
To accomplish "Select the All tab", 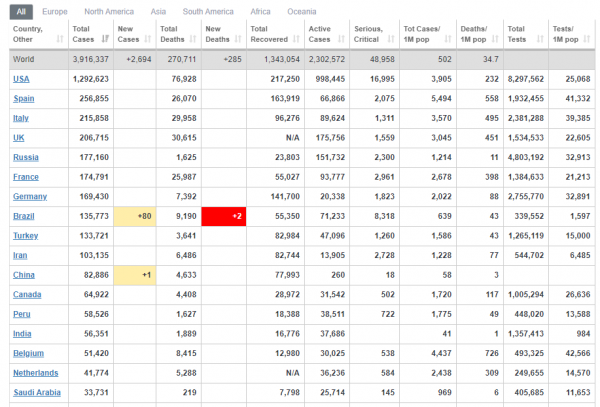I will (21, 12).
